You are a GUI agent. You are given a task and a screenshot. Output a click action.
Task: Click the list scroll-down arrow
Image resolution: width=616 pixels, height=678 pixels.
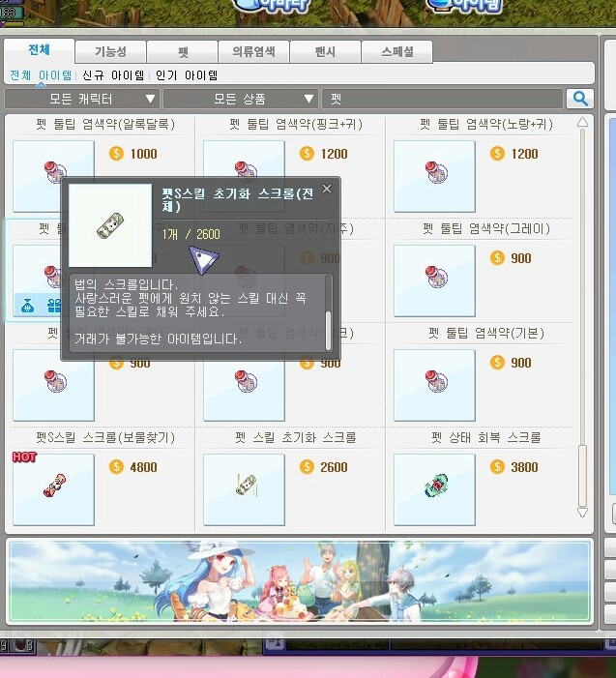coord(582,513)
